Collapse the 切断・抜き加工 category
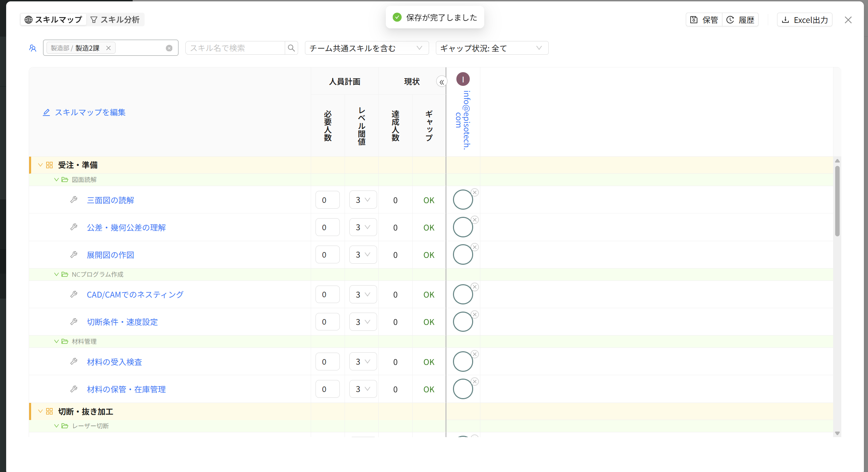Viewport: 868px width, 472px height. click(40, 411)
